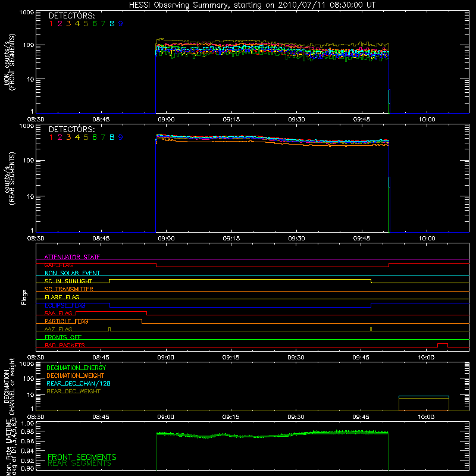Viewport: 476px width, 476px height.
Task: Click the 10:00 tick label under decimation plot
Action: point(426,417)
